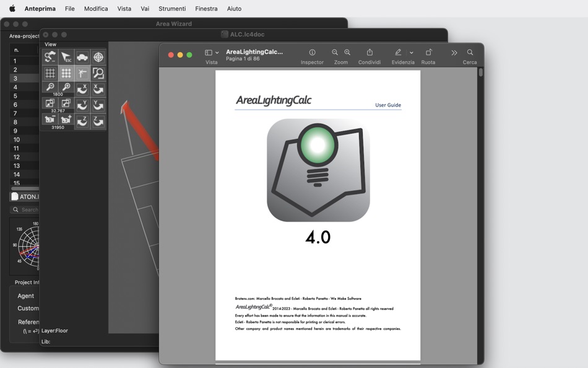Rotate counter-clockwise around Y axis icon
The width and height of the screenshot is (588, 368).
coord(98,105)
